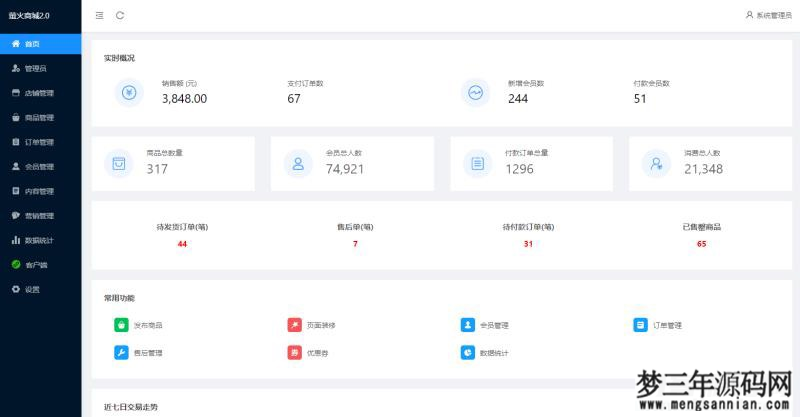Click the 付款会员数 value 51
Viewport: 800px width, 417px height.
(x=640, y=99)
